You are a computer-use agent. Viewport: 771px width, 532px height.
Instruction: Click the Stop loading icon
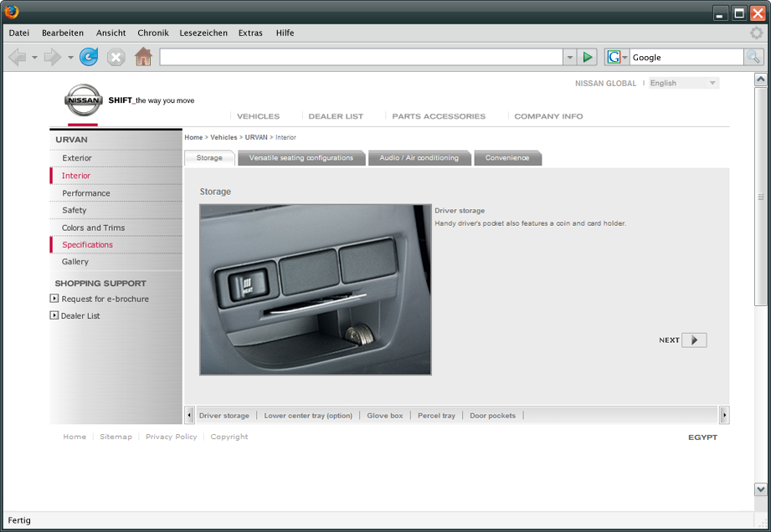click(x=116, y=57)
